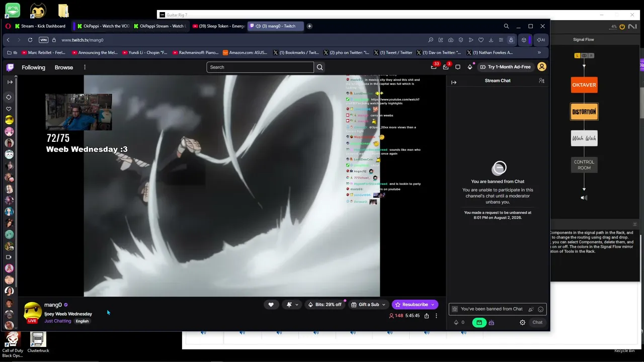Click the Twitch search input field

click(x=260, y=67)
